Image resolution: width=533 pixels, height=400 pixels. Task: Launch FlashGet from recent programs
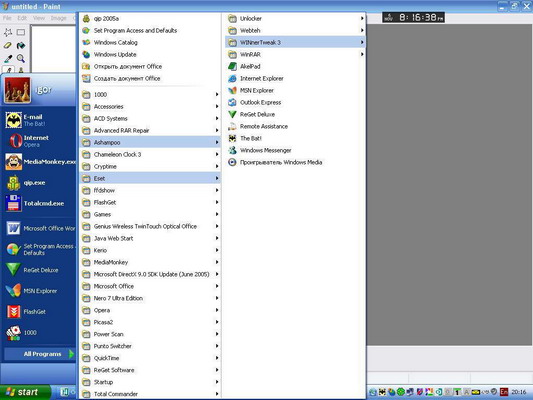coord(39,311)
